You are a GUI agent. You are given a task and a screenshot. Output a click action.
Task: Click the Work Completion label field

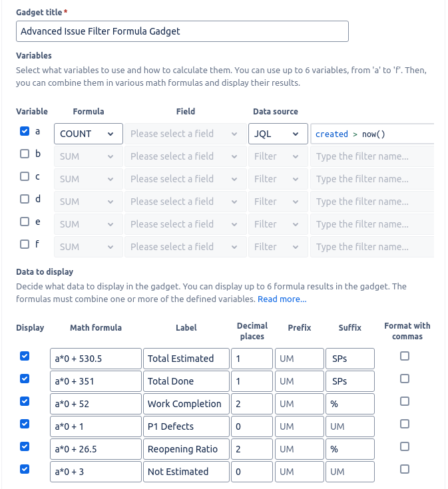tap(185, 404)
